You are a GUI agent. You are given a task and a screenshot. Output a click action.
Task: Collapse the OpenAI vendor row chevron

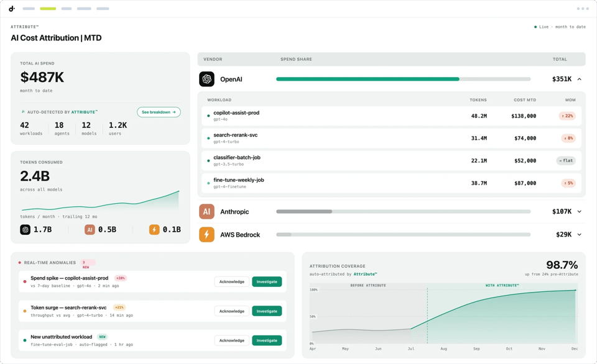(x=580, y=79)
